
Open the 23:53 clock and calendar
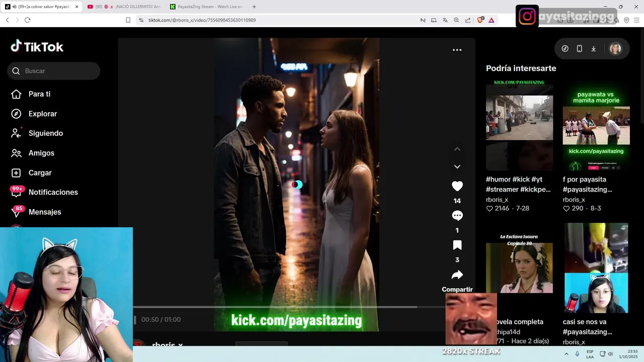click(628, 354)
